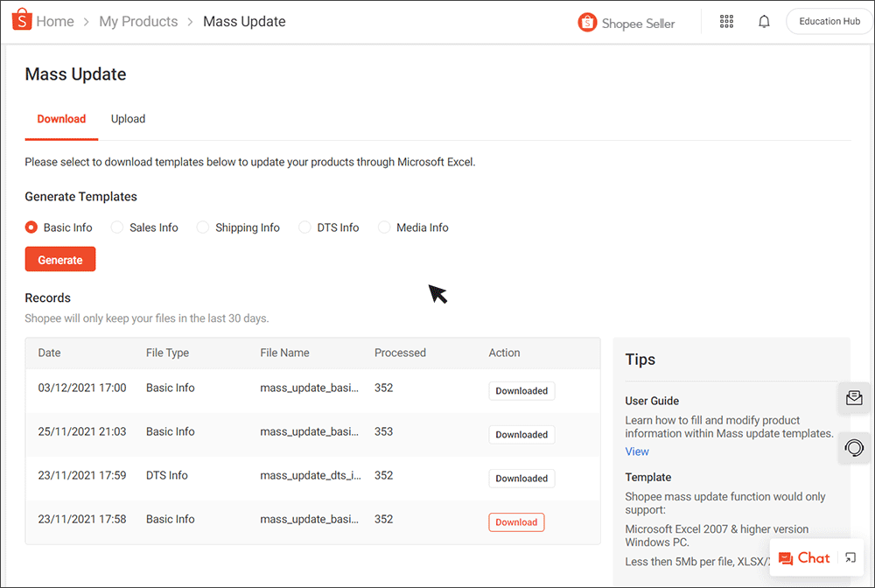Open the headset support icon on the right edge
The image size is (875, 588).
854,448
